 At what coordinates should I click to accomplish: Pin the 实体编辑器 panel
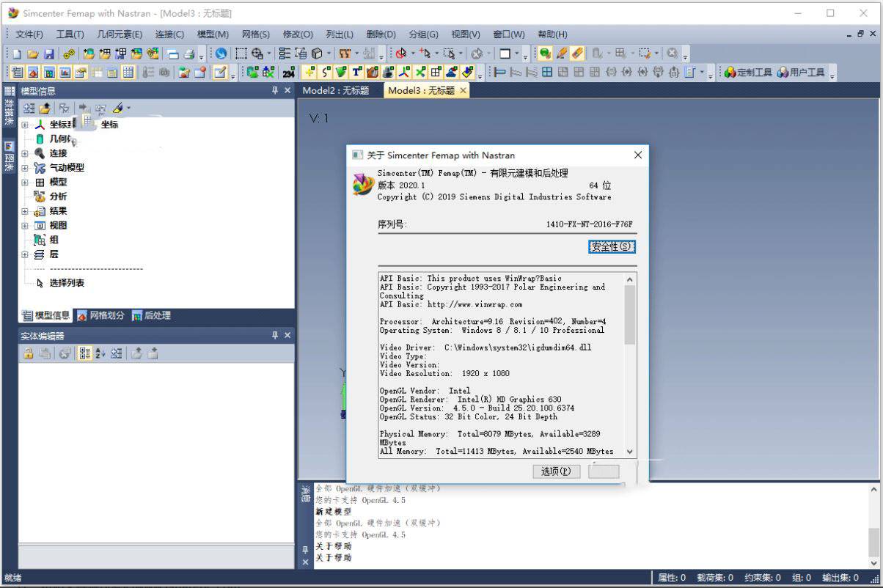tap(275, 335)
